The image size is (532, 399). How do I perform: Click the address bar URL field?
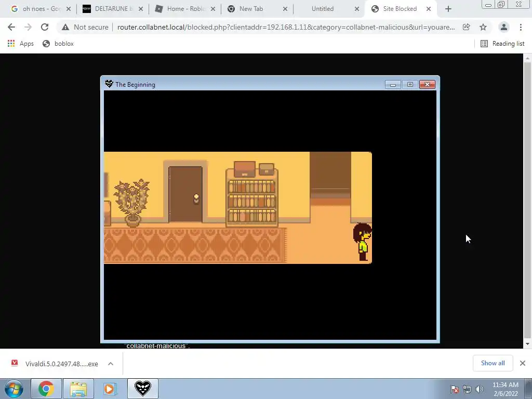tap(286, 27)
